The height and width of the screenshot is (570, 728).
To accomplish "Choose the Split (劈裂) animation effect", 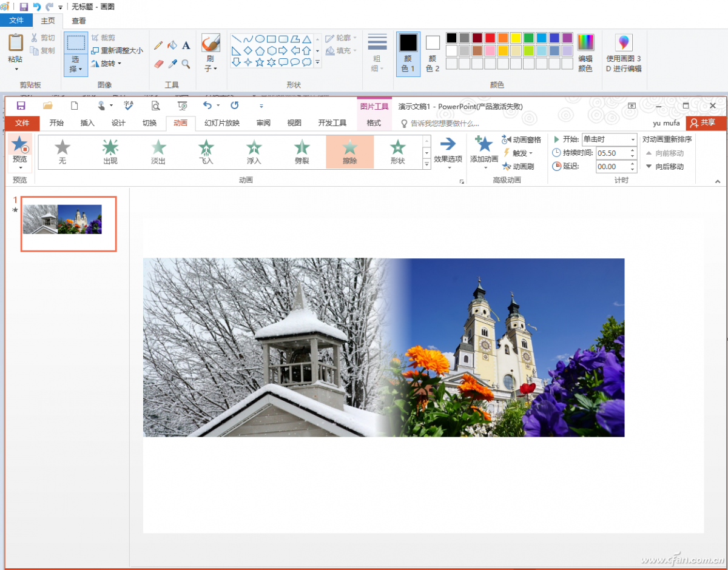I will tap(302, 152).
